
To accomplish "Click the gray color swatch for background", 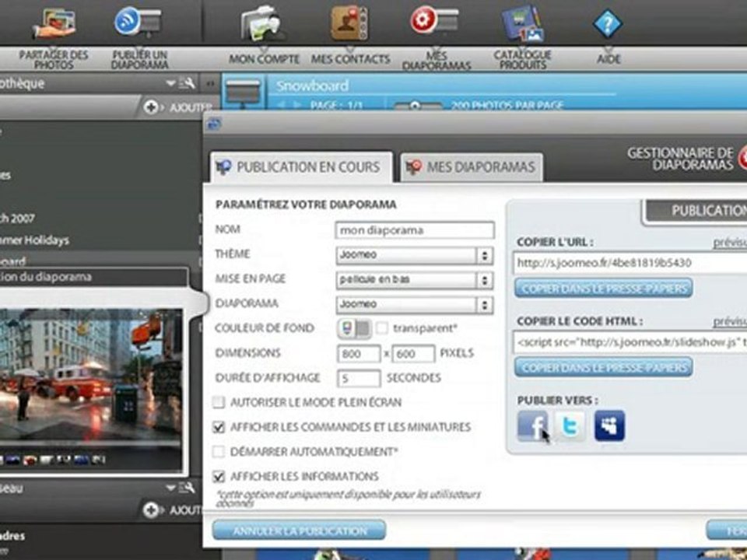I will pyautogui.click(x=363, y=328).
